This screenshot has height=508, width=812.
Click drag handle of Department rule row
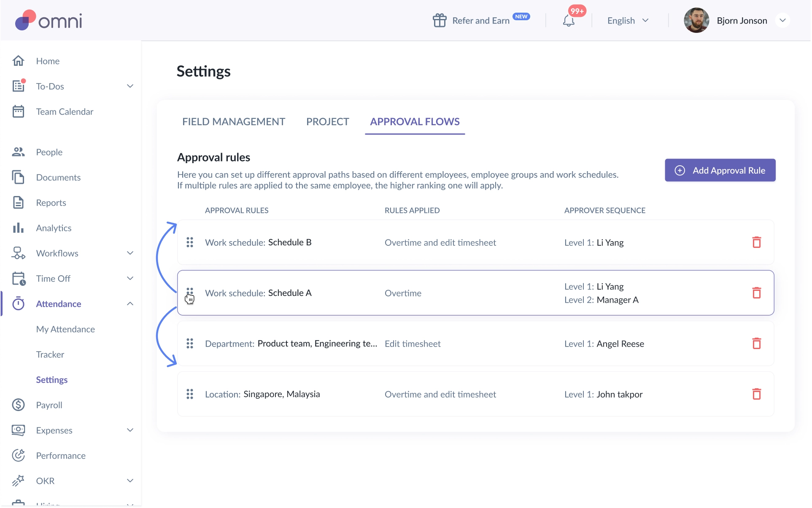coord(190,344)
